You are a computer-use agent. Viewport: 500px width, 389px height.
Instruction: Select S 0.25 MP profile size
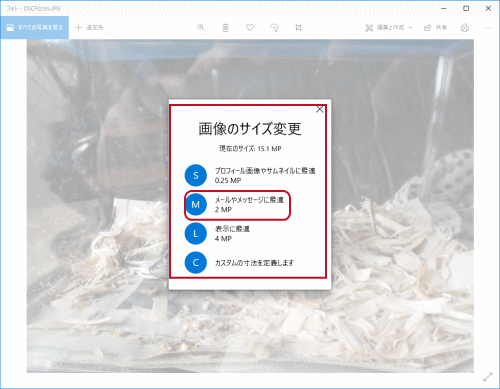(x=250, y=175)
